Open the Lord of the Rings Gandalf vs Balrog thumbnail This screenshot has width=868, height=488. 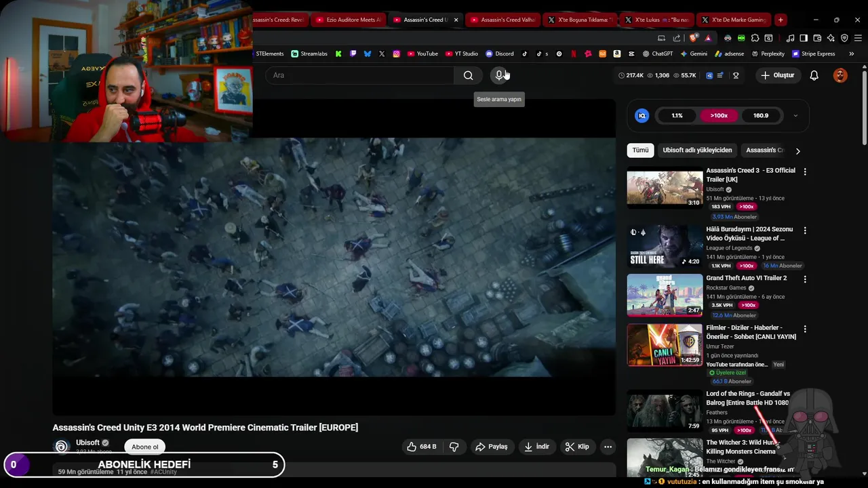click(x=665, y=411)
